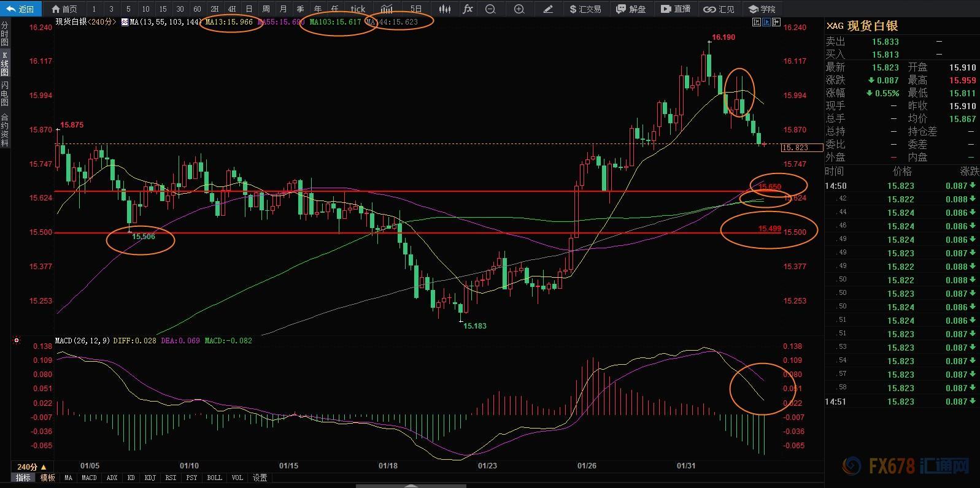Select the pencil drawing tool
The height and width of the screenshot is (488, 980).
[548, 9]
